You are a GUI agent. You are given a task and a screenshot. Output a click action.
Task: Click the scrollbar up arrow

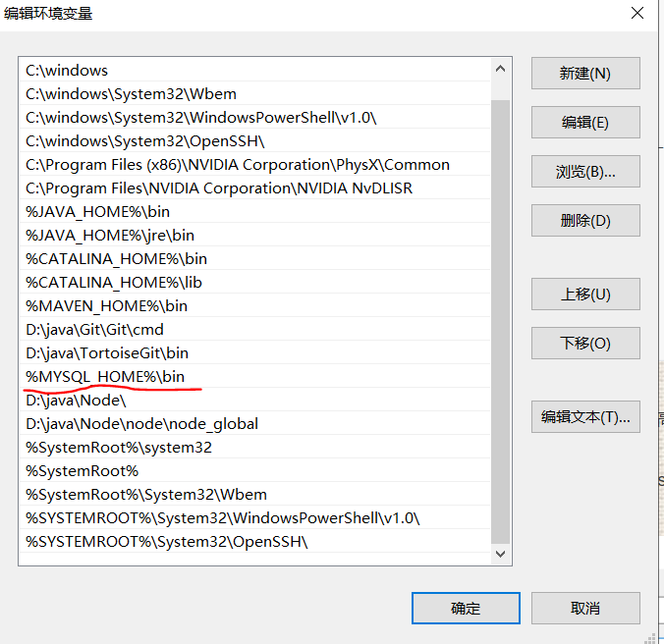coord(501,70)
